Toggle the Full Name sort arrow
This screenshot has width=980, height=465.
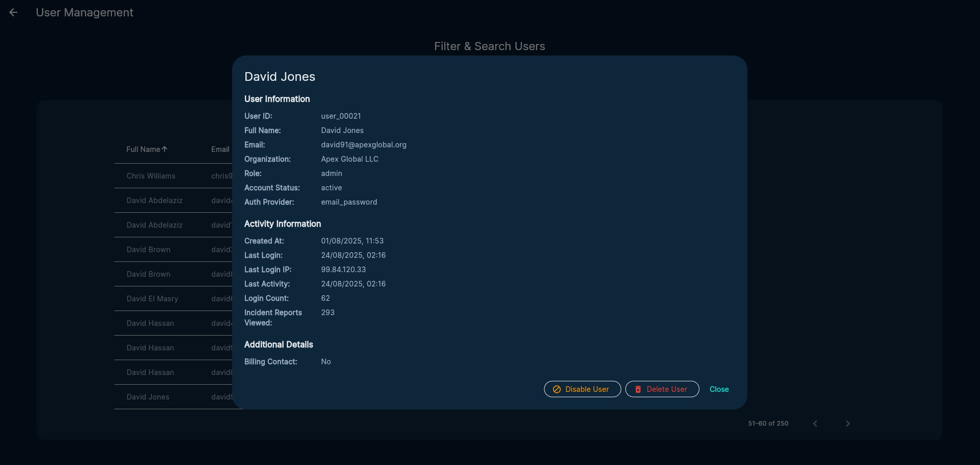(x=165, y=149)
